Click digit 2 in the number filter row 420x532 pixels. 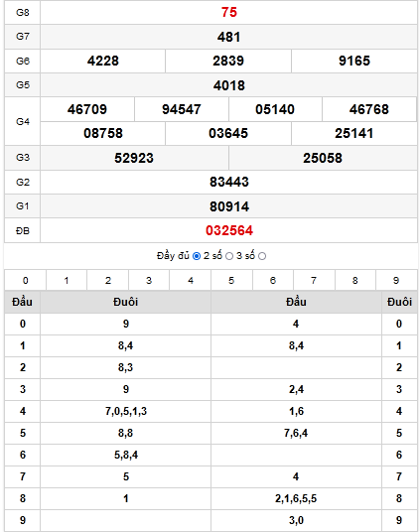pos(108,281)
